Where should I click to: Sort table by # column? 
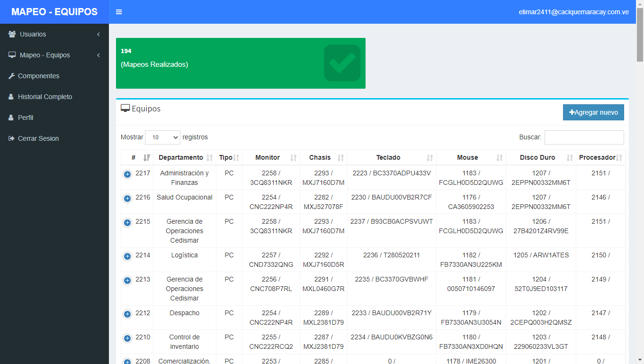tap(137, 157)
